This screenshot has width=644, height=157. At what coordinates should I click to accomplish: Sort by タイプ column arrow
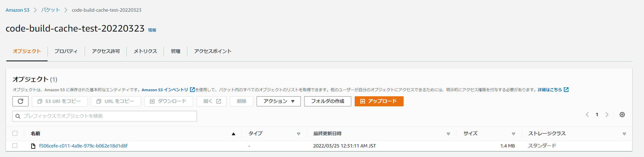(299, 134)
